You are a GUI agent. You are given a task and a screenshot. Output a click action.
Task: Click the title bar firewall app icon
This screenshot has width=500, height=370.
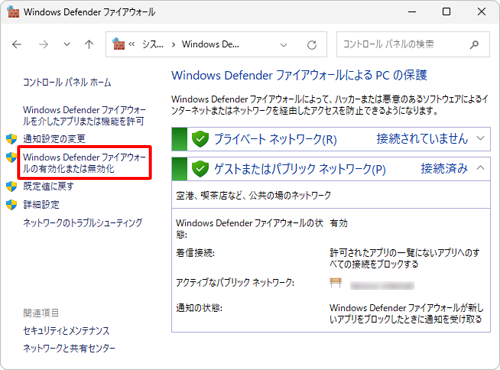pos(13,12)
